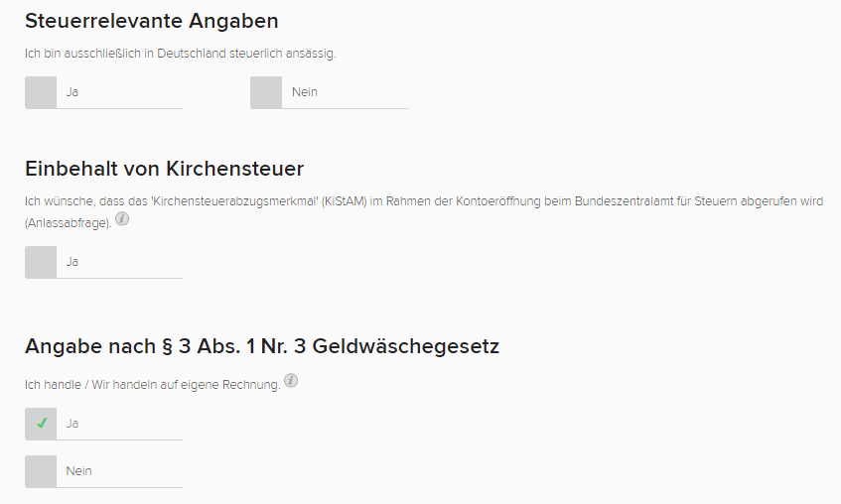This screenshot has height=504, width=841.
Task: Click info icon beside 'auf eigene Rechnung'
Action: [x=291, y=380]
